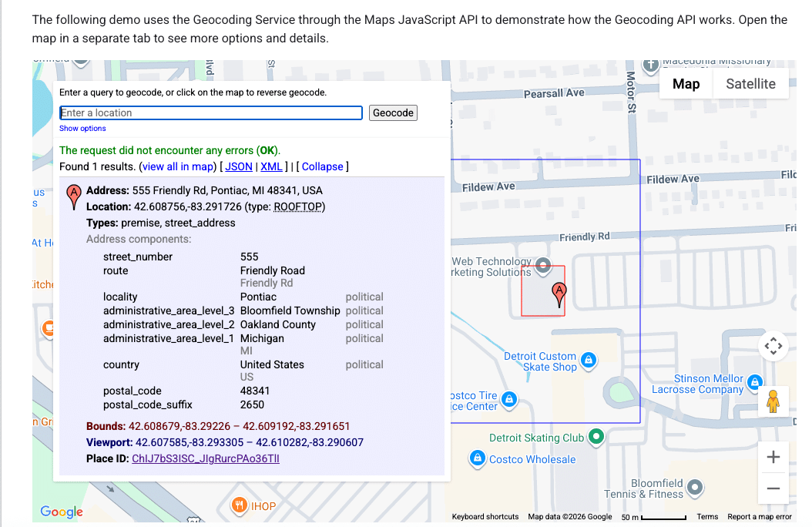
Task: Open the Place ID link
Action: 206,458
